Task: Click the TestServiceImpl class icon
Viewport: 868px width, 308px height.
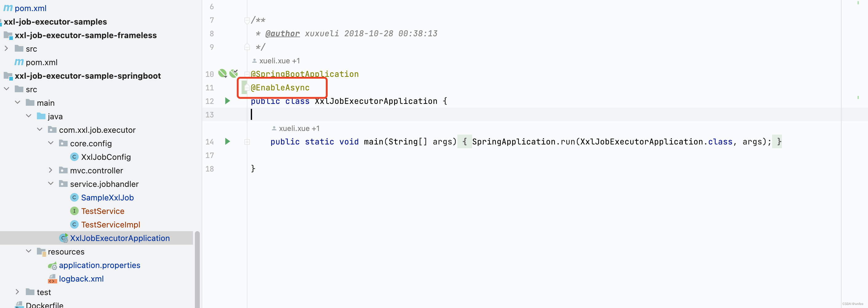Action: (x=74, y=224)
